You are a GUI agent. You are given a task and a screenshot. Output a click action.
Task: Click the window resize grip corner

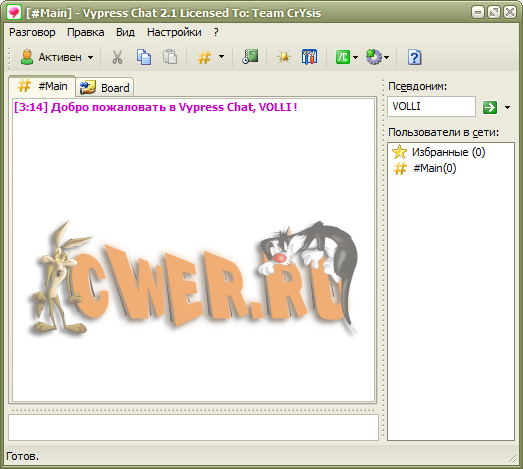513,459
